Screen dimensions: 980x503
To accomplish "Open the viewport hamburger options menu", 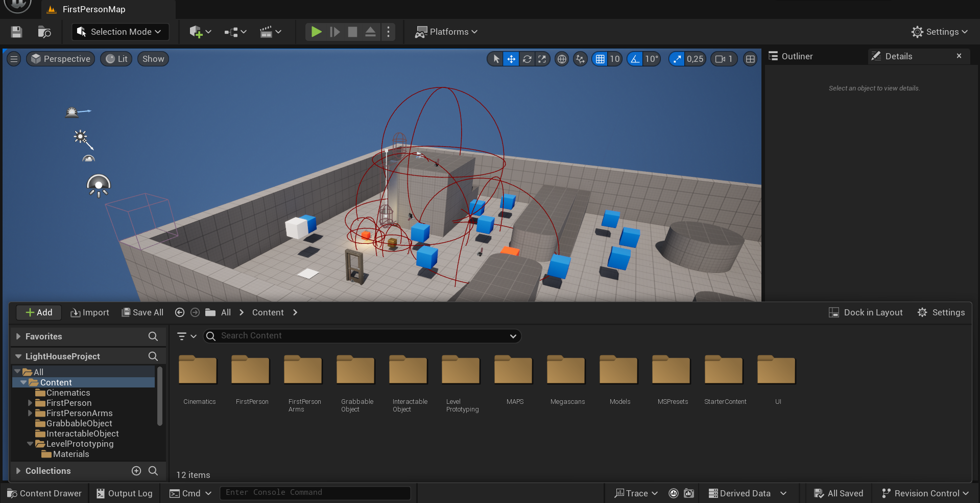I will click(x=14, y=59).
